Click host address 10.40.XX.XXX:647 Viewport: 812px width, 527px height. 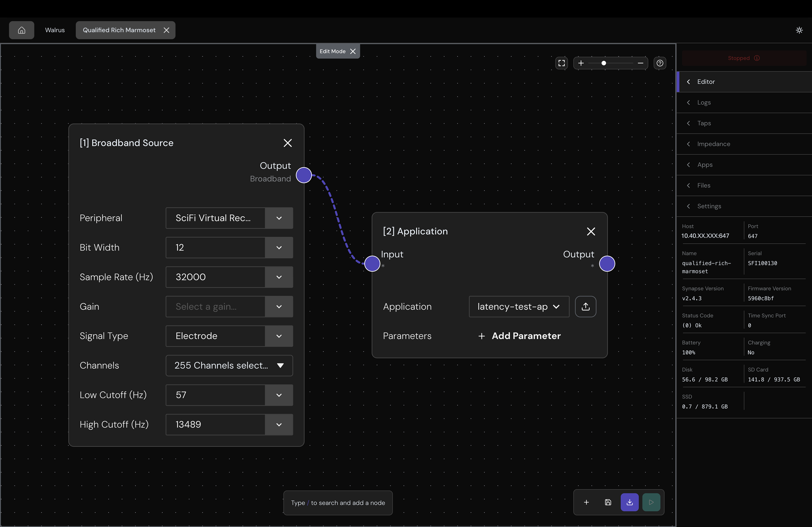pos(705,236)
